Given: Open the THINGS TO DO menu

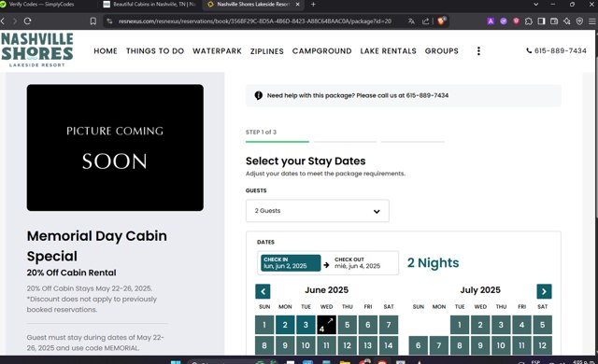Looking at the screenshot, I should pos(155,51).
